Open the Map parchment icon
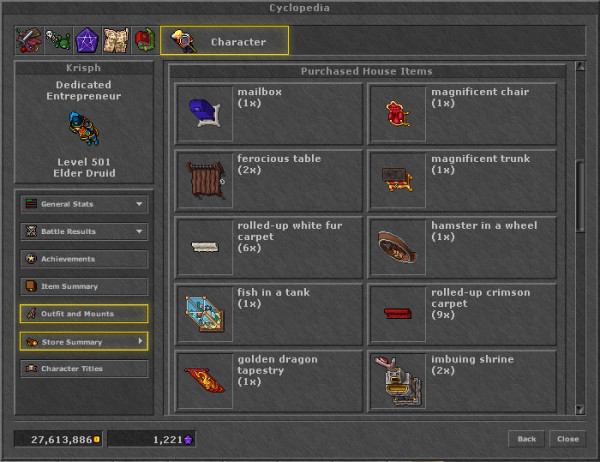The height and width of the screenshot is (462, 600). (116, 40)
